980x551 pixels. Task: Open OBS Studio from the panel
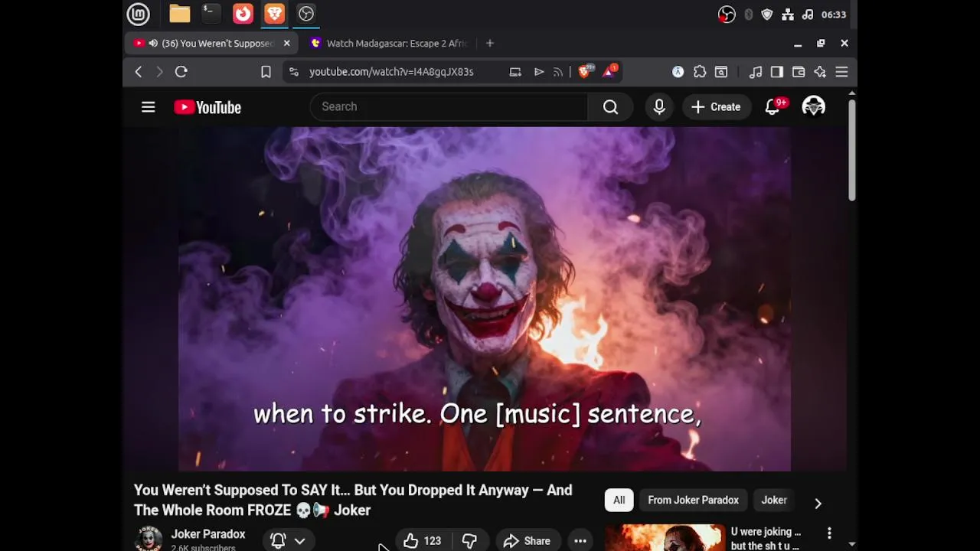pos(306,14)
